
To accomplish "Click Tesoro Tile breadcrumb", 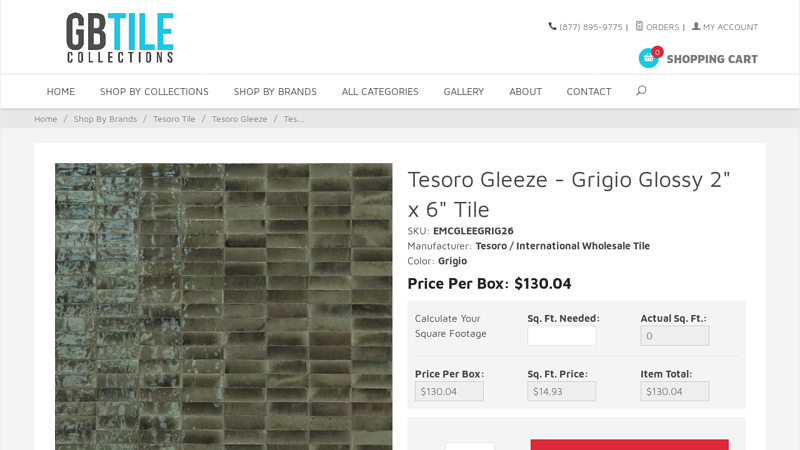I will click(174, 119).
